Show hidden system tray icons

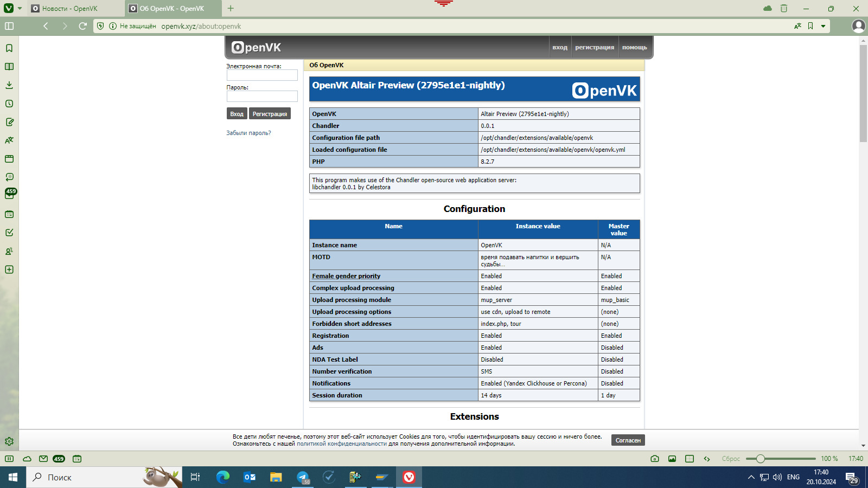[751, 477]
